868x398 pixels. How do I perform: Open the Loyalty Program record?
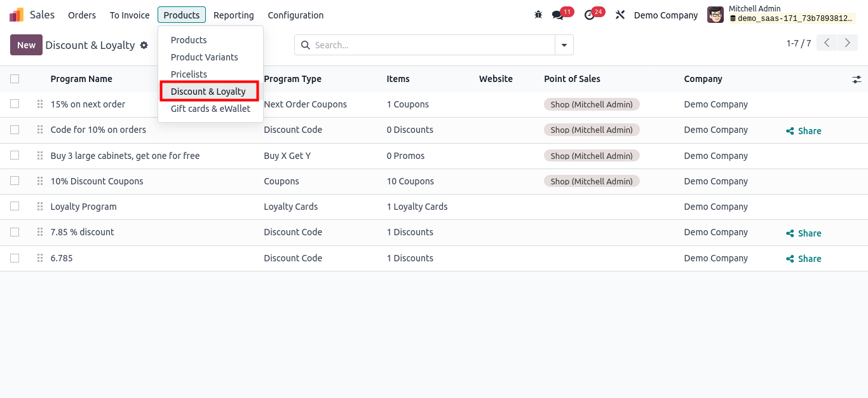coord(84,207)
